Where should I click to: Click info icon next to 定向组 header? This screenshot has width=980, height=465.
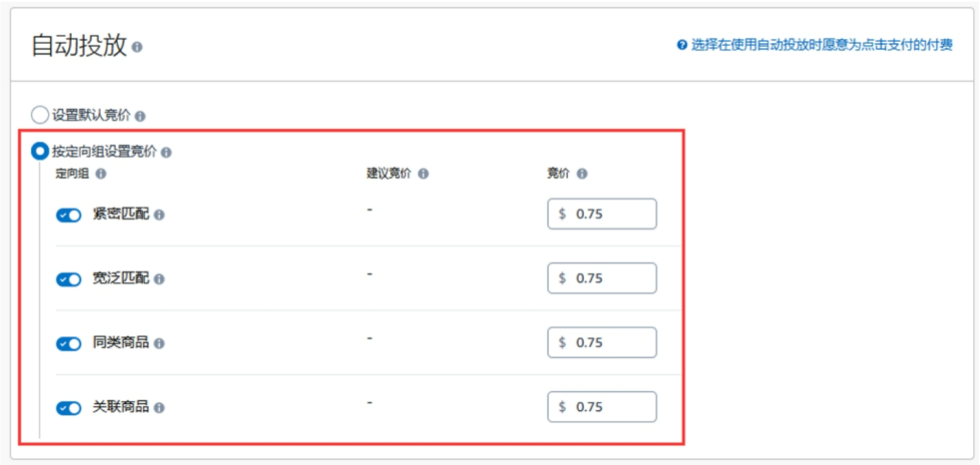pyautogui.click(x=100, y=175)
